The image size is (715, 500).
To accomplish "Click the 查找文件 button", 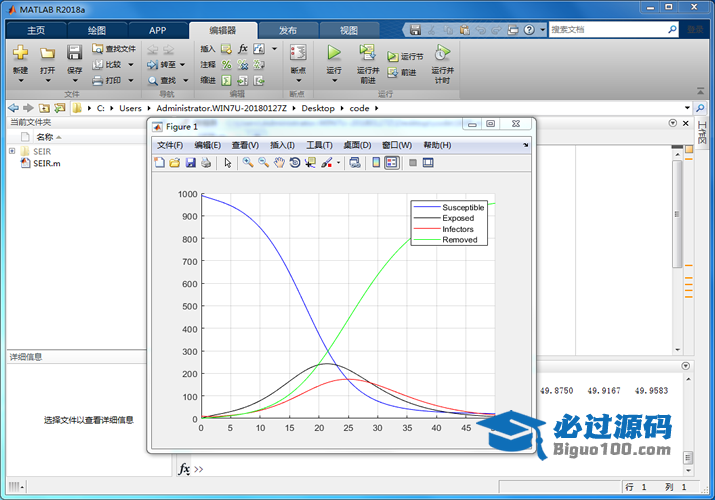I will [114, 49].
